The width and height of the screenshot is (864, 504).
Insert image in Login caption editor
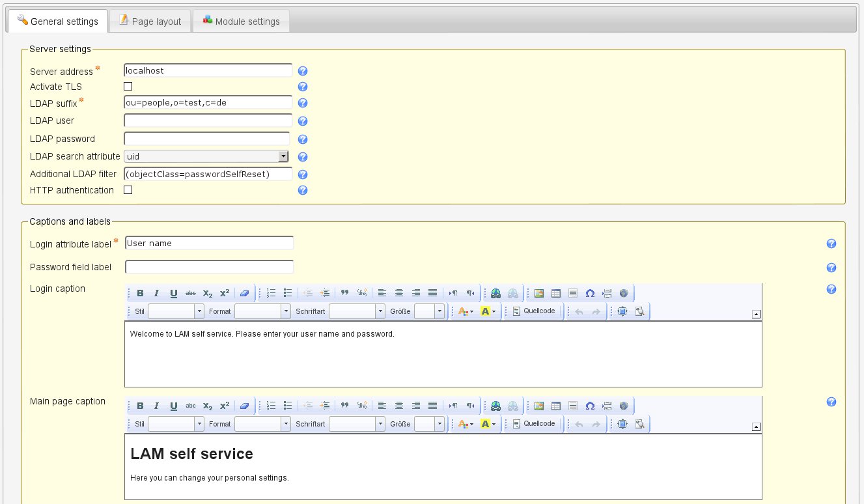[x=539, y=293]
